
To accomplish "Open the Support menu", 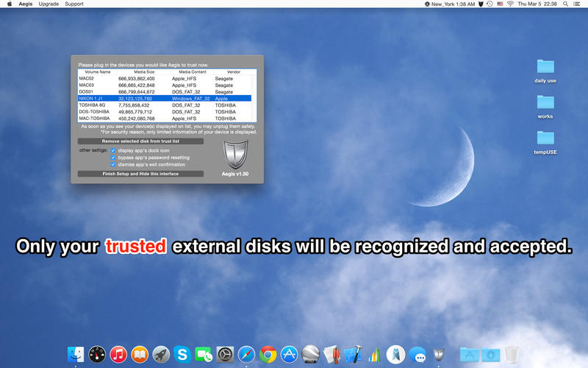I will pyautogui.click(x=73, y=4).
